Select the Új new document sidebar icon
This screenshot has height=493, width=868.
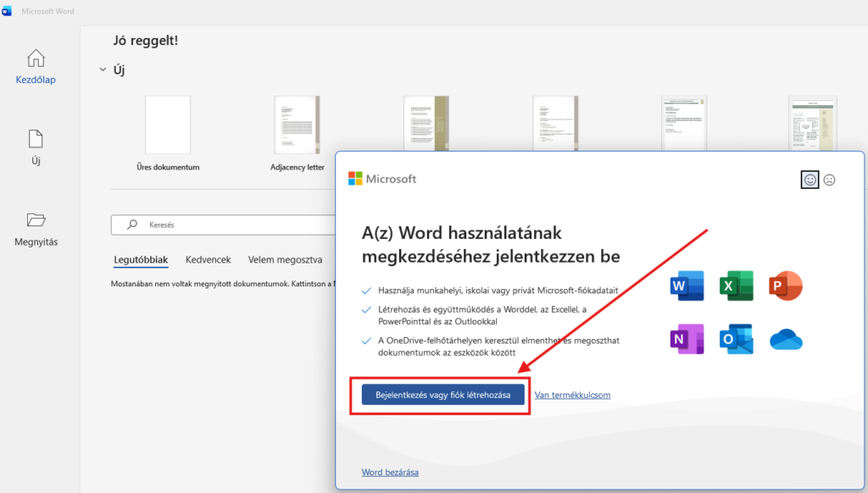[36, 139]
